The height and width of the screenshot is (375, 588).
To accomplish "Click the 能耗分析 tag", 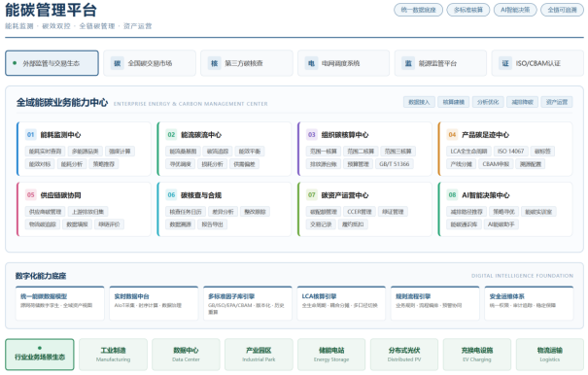I will coord(72,164).
